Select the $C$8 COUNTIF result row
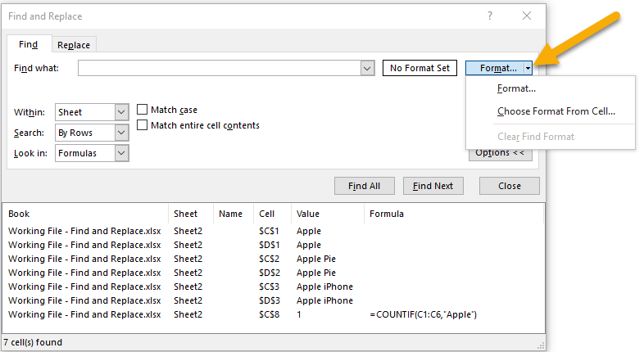Screen dimensions: 644x352 tap(246, 314)
